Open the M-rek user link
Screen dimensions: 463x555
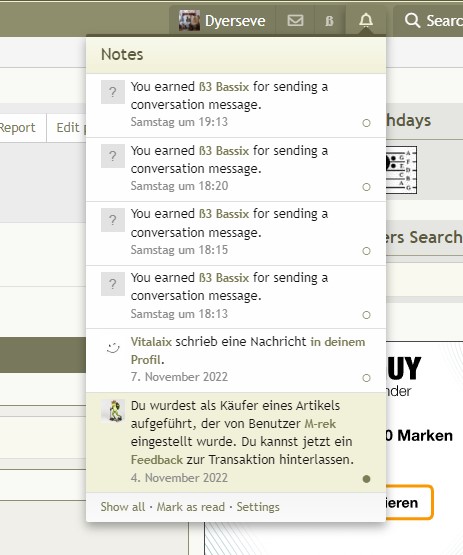pyautogui.click(x=320, y=424)
